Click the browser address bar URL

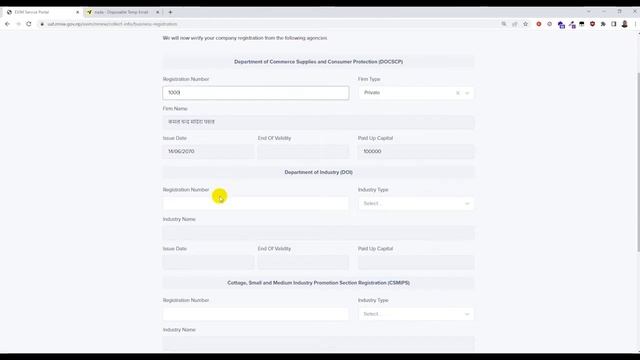click(x=112, y=24)
